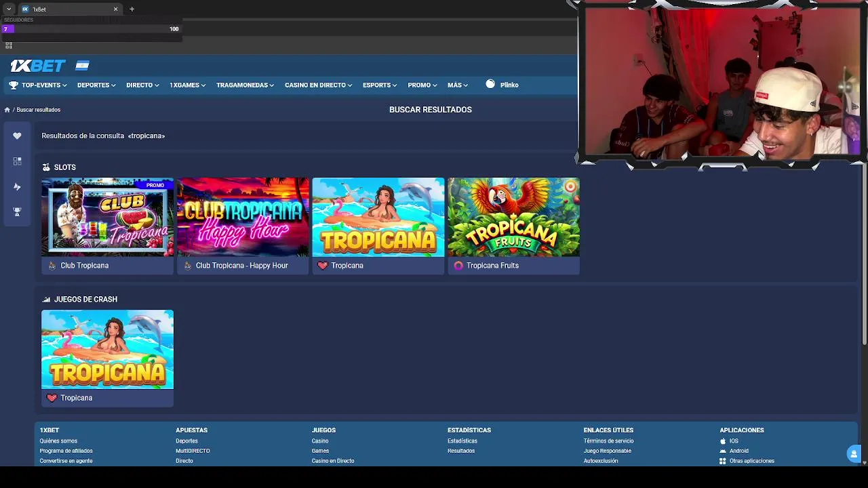The width and height of the screenshot is (868, 488).
Task: Expand the DIRECTO dropdown
Action: point(142,85)
